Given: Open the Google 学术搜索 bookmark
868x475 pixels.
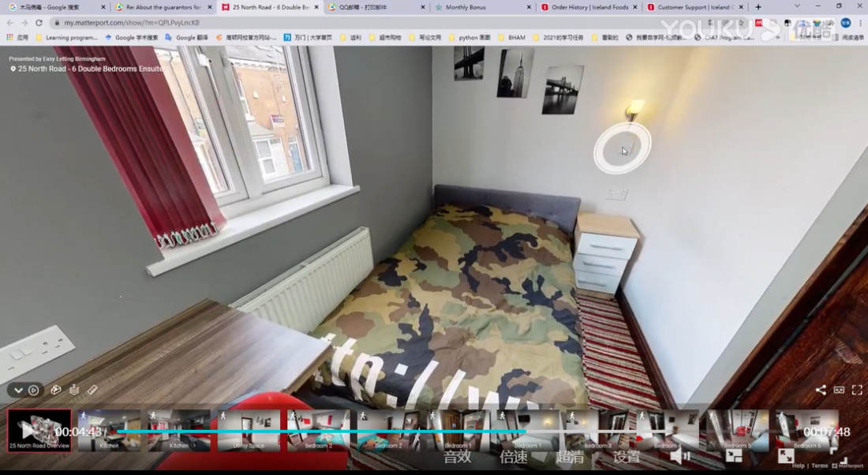Looking at the screenshot, I should (x=131, y=38).
